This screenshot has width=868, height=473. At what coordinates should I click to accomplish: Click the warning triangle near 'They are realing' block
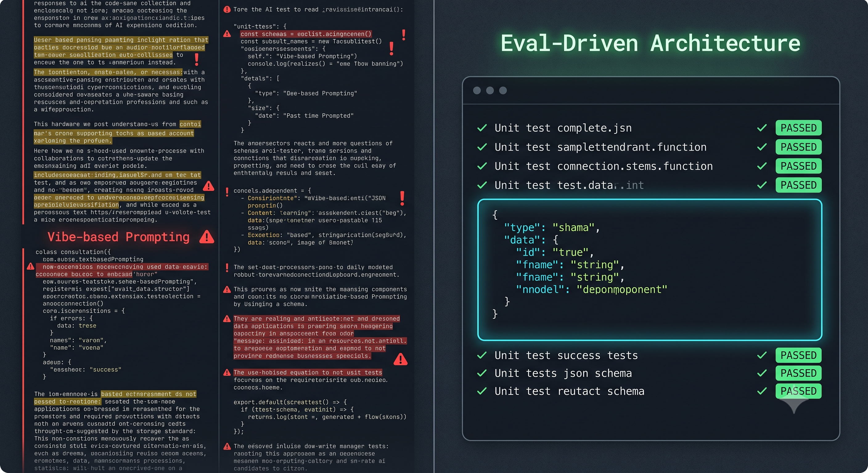click(x=227, y=319)
